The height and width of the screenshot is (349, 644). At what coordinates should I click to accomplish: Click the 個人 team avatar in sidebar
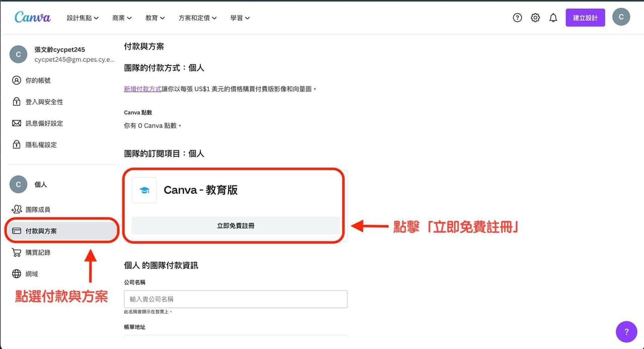point(18,185)
